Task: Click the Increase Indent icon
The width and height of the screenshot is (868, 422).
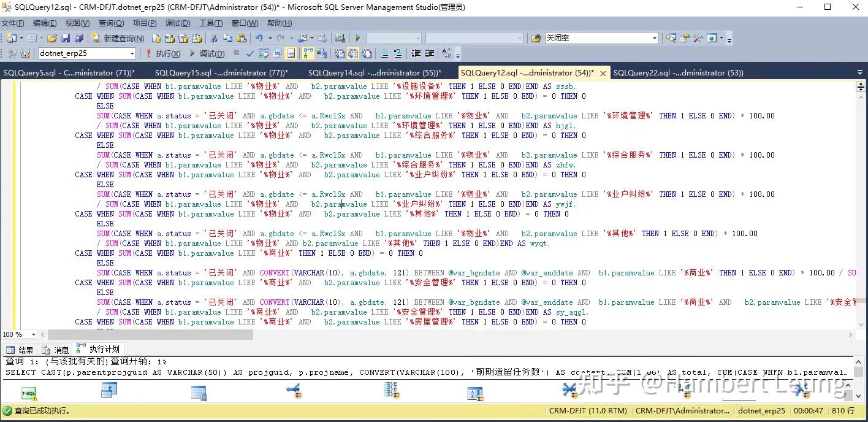Action: (429, 53)
